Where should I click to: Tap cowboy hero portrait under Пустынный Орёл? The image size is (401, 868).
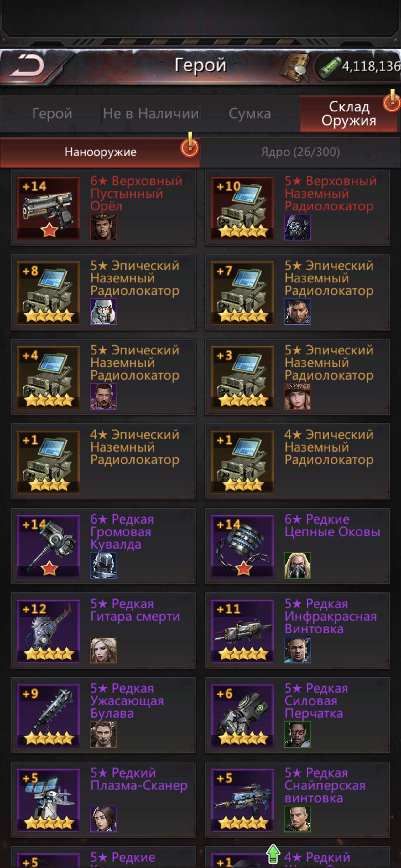click(x=103, y=227)
